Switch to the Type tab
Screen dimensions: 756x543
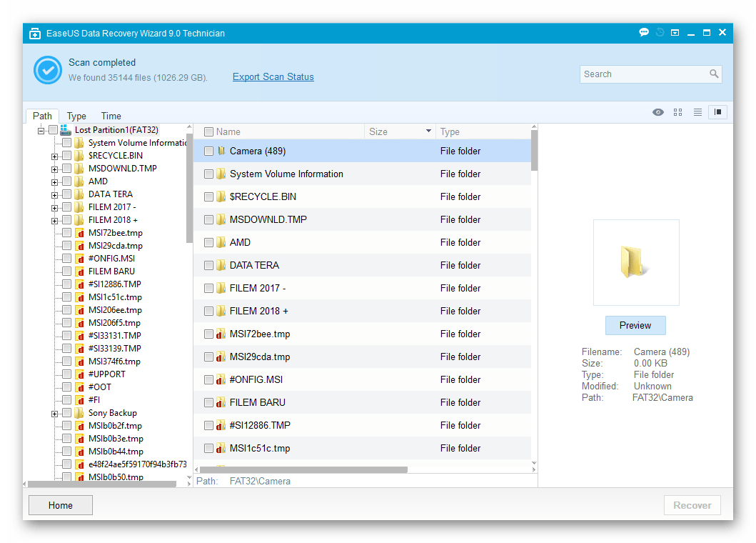coord(76,115)
